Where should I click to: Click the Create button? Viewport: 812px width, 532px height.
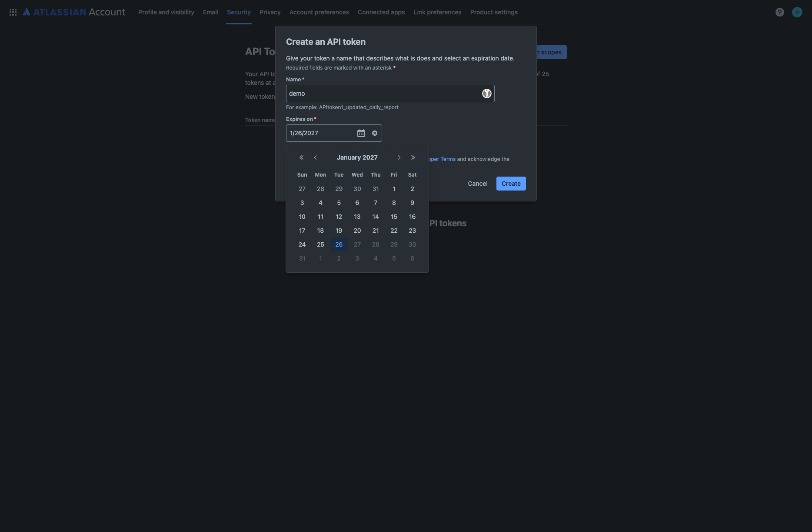coord(511,183)
